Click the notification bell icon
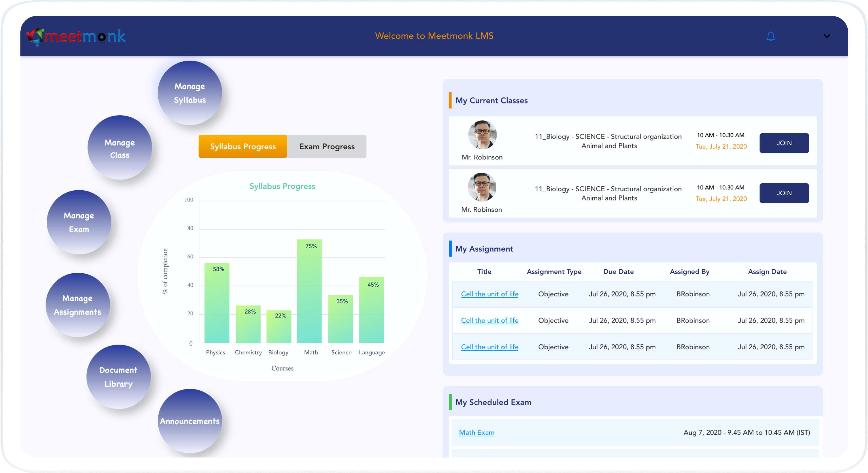 coord(770,36)
